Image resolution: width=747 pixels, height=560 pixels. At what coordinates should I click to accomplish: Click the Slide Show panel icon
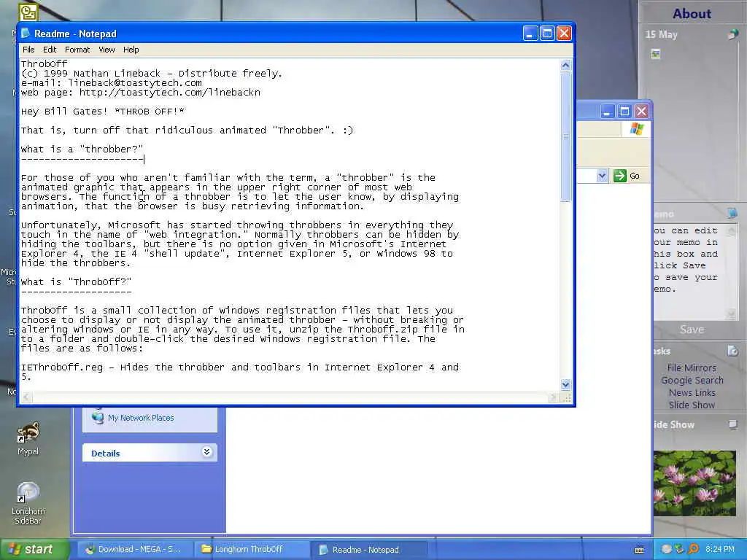pyautogui.click(x=732, y=424)
